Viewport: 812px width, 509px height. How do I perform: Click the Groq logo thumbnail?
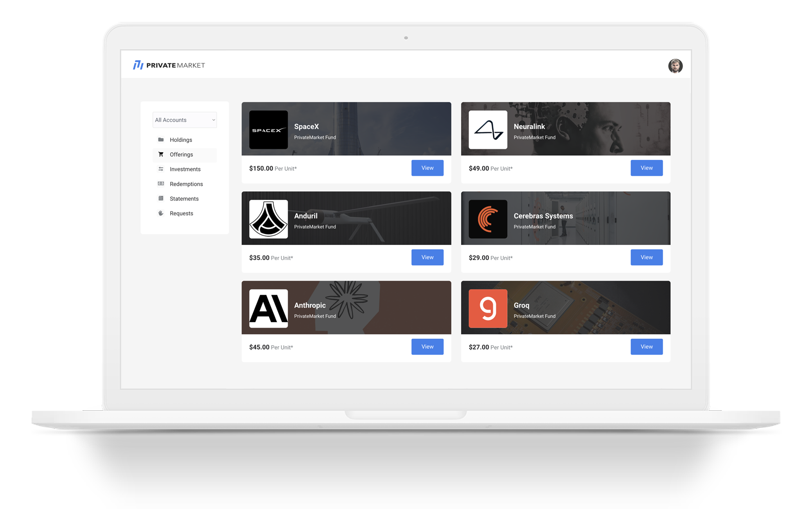click(x=488, y=309)
